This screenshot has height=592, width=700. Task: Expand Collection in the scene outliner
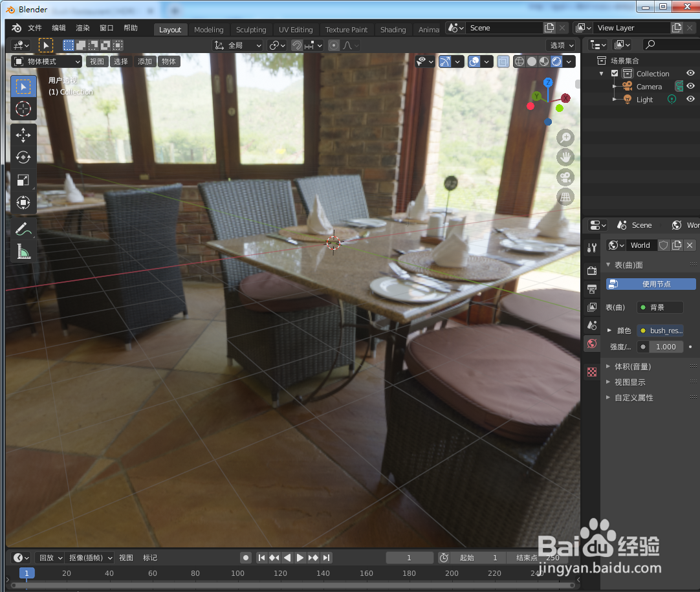602,73
